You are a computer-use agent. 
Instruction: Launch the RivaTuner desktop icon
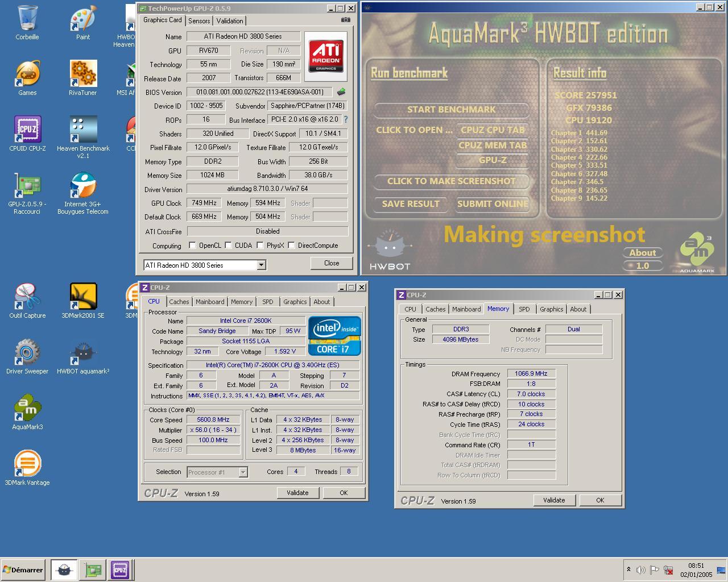[83, 78]
